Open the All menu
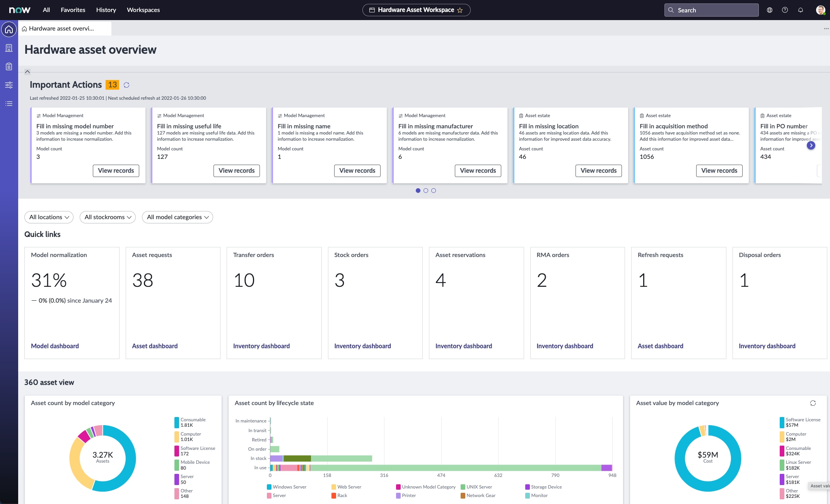 (x=46, y=10)
